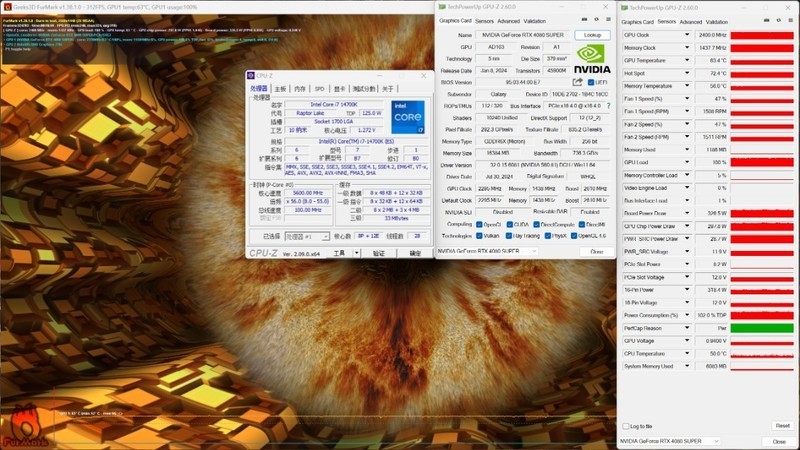Click the question mark beside Bus Interface

point(609,106)
